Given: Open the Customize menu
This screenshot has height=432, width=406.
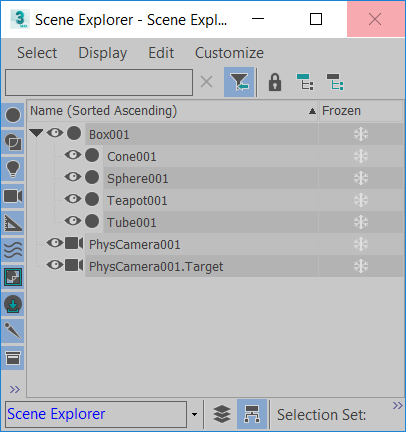Looking at the screenshot, I should 229,53.
